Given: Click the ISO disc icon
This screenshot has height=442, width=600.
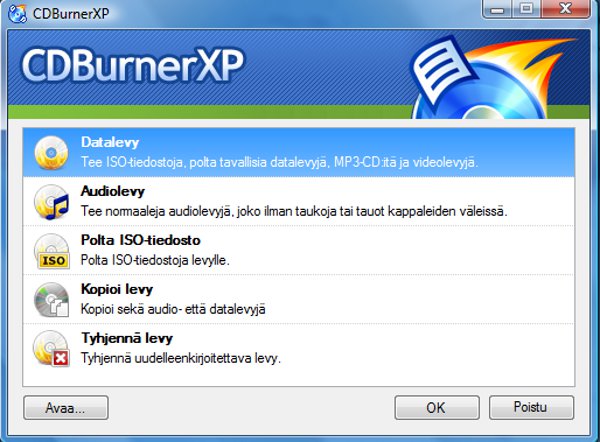Looking at the screenshot, I should [x=52, y=251].
